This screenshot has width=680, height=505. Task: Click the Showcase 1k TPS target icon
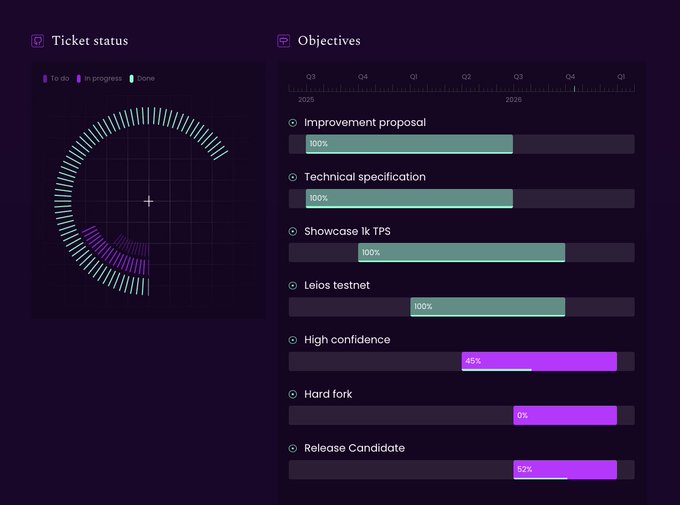pyautogui.click(x=293, y=231)
